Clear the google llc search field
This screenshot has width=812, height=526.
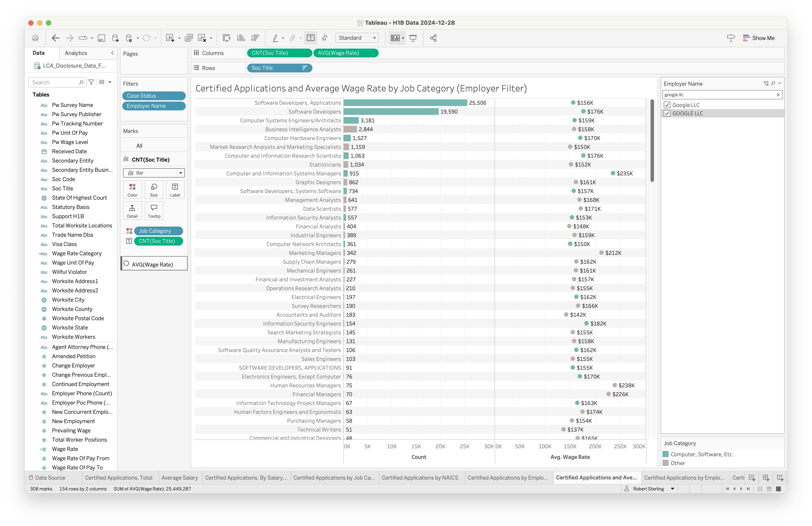[778, 95]
